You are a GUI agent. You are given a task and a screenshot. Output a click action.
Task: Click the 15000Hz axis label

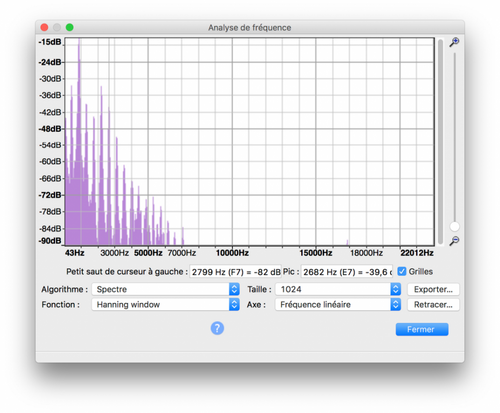pos(316,253)
